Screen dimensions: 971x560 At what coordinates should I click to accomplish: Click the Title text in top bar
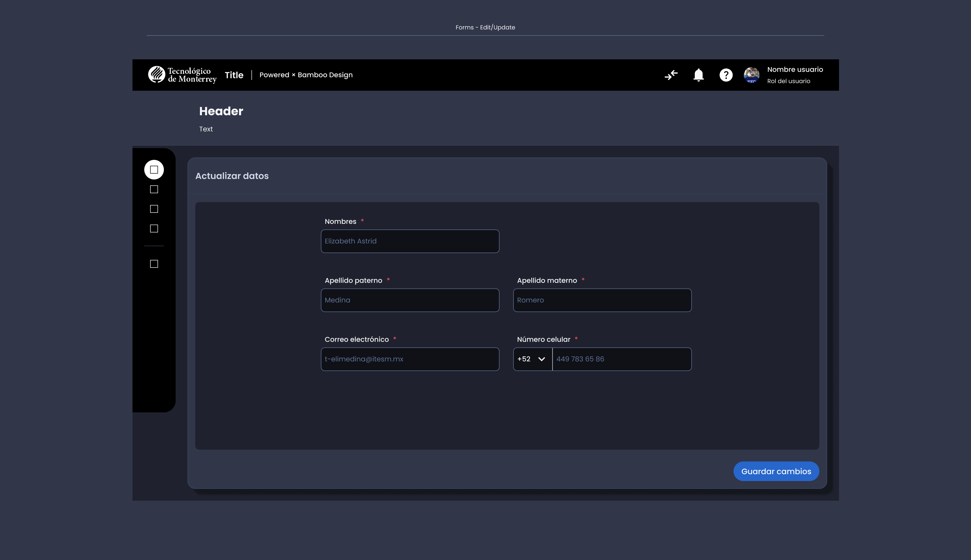[234, 75]
